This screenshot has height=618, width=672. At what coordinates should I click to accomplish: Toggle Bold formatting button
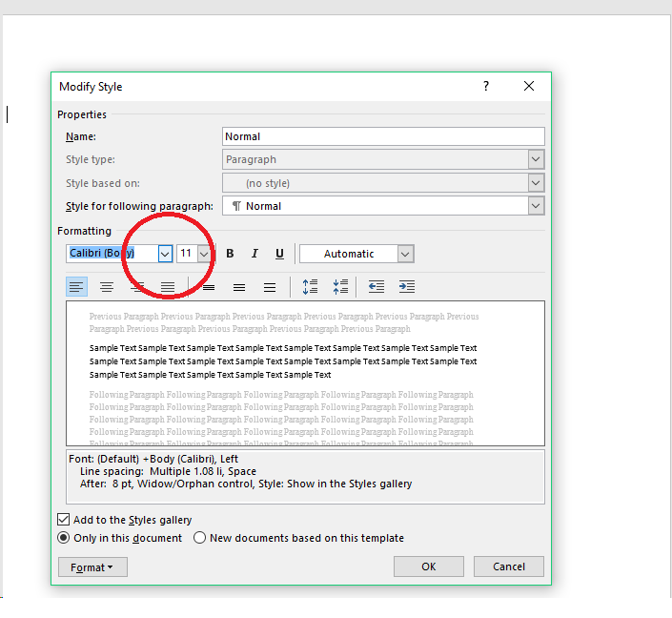point(230,254)
